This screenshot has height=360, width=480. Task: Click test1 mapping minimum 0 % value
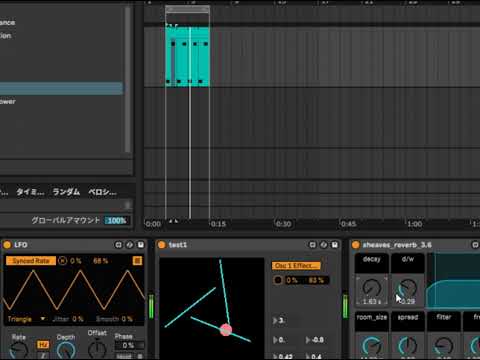pos(292,280)
